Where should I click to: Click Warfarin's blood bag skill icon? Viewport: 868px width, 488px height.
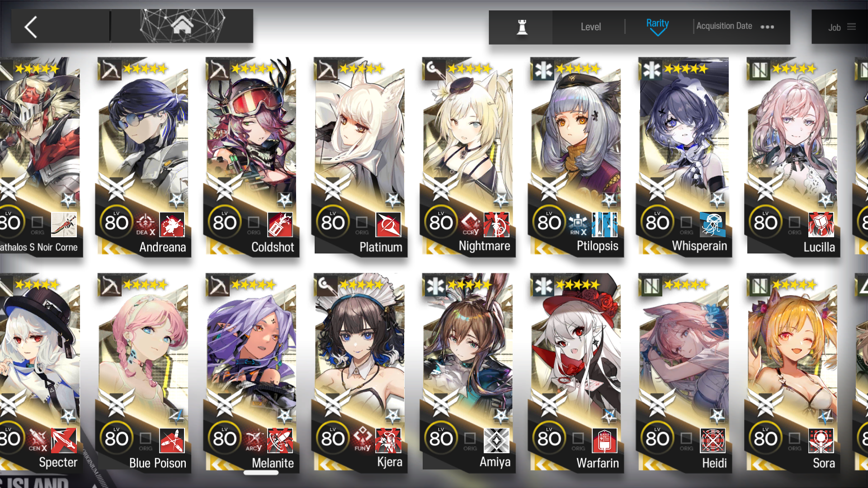[x=604, y=441]
